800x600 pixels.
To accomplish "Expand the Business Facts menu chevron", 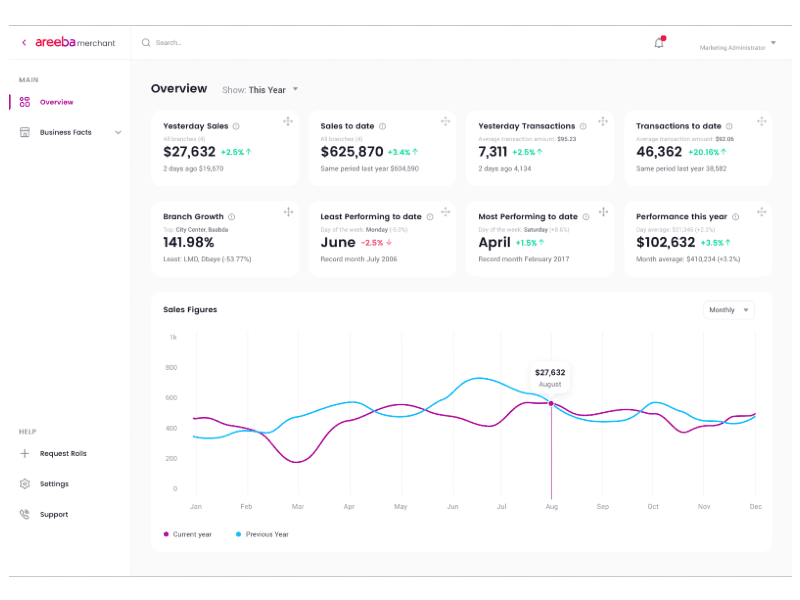I will pos(118,132).
